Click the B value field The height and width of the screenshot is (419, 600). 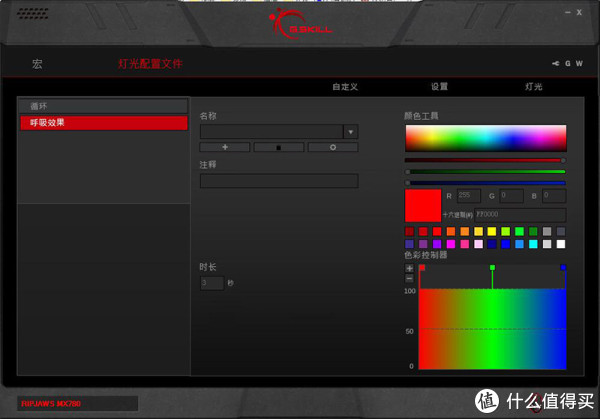click(x=554, y=196)
